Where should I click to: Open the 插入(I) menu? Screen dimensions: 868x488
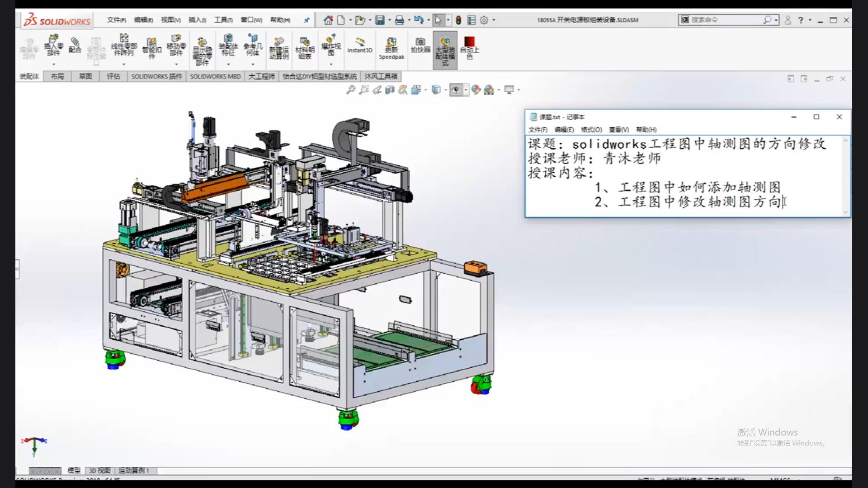click(x=197, y=20)
